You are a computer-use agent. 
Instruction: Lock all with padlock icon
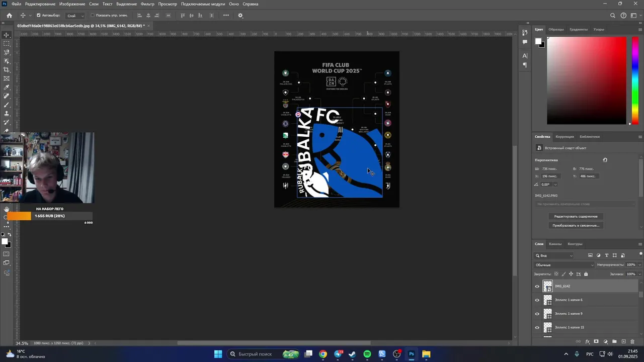pyautogui.click(x=586, y=274)
